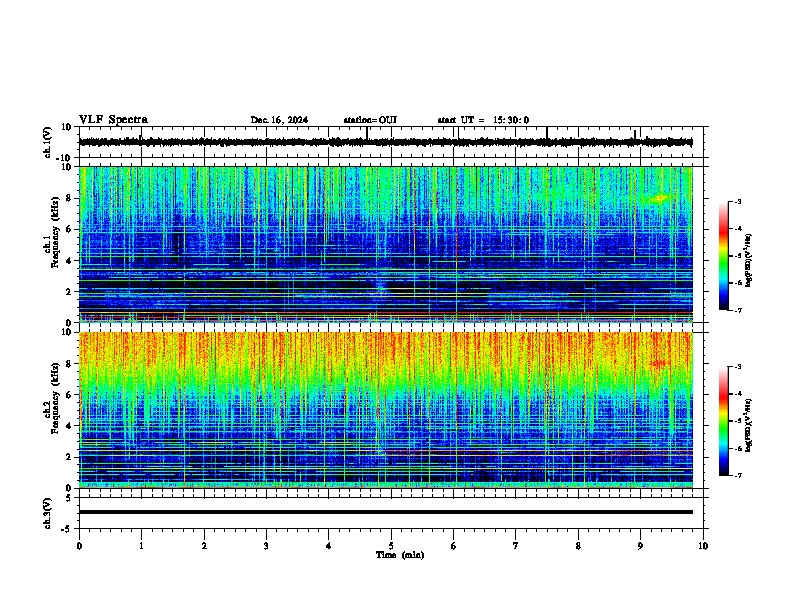Click the "0" tick on the time axis
The height and width of the screenshot is (612, 792).
pos(79,546)
